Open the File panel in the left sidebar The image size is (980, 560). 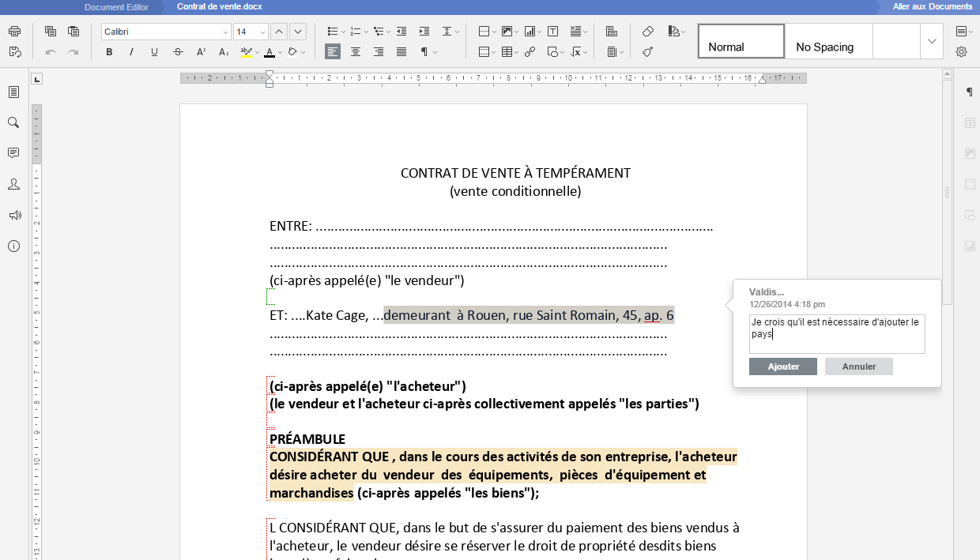(13, 92)
